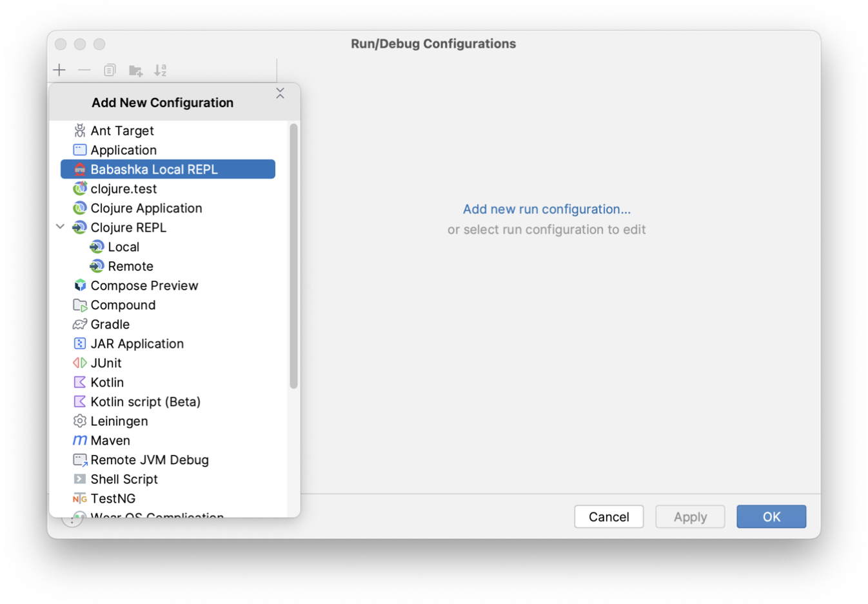The width and height of the screenshot is (868, 604).
Task: Click the Clojure Application icon
Action: click(79, 208)
